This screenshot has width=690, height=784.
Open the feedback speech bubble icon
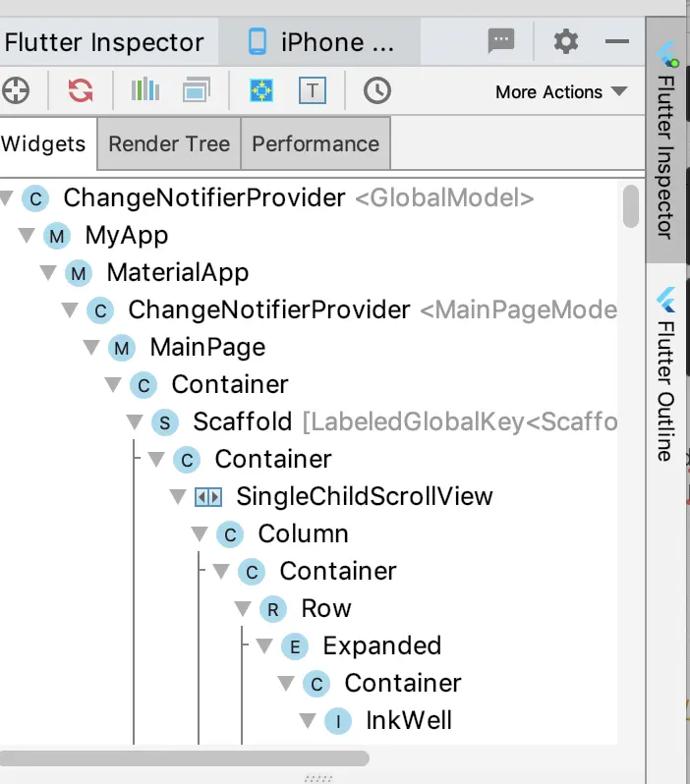click(501, 40)
